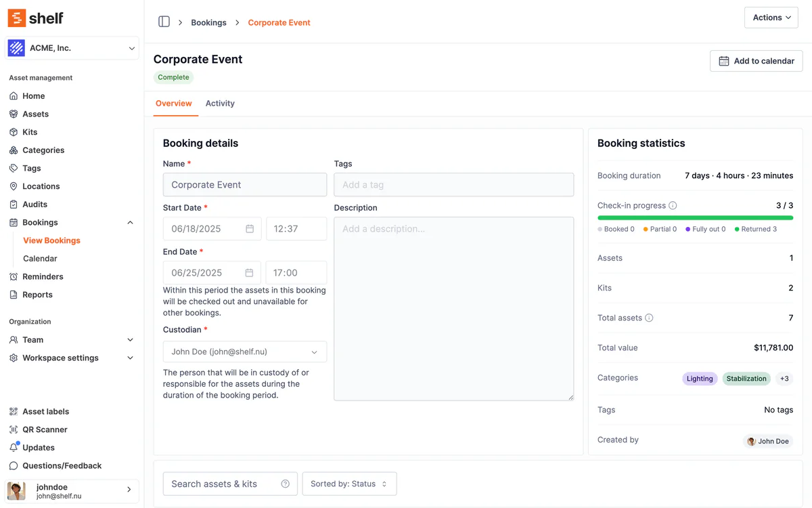Click the Workspace settings gear icon
This screenshot has width=812, height=508.
[x=14, y=358]
